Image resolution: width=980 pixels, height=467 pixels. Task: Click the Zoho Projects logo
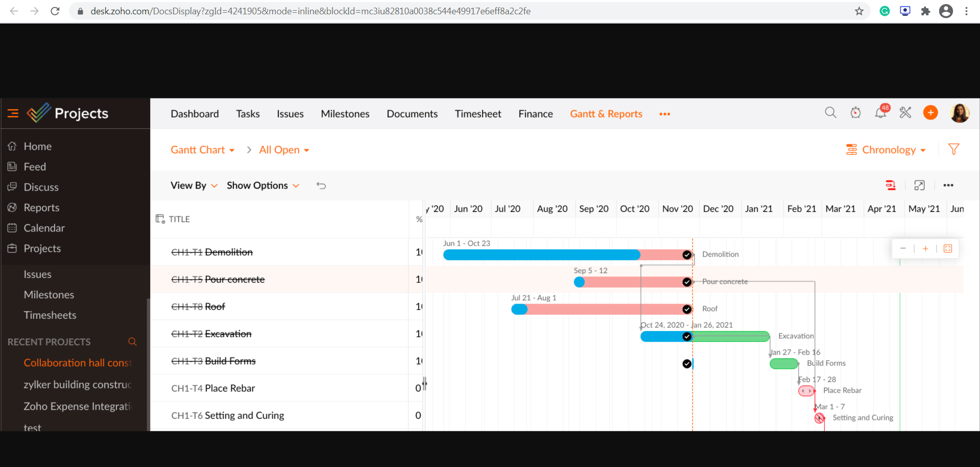coord(67,113)
